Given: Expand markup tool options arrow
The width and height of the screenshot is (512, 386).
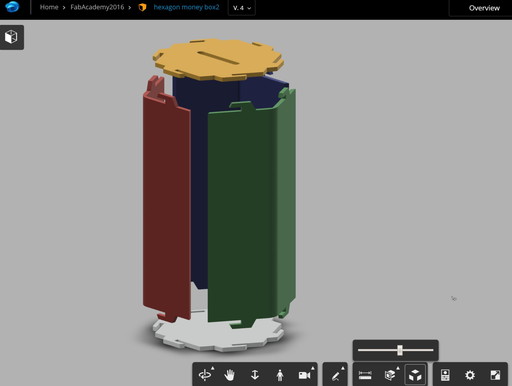Looking at the screenshot, I should pyautogui.click(x=343, y=368).
